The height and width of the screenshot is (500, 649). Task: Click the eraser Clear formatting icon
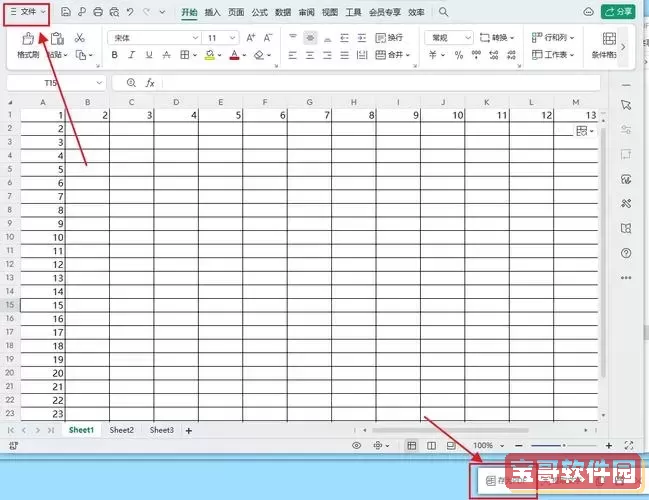[x=259, y=55]
